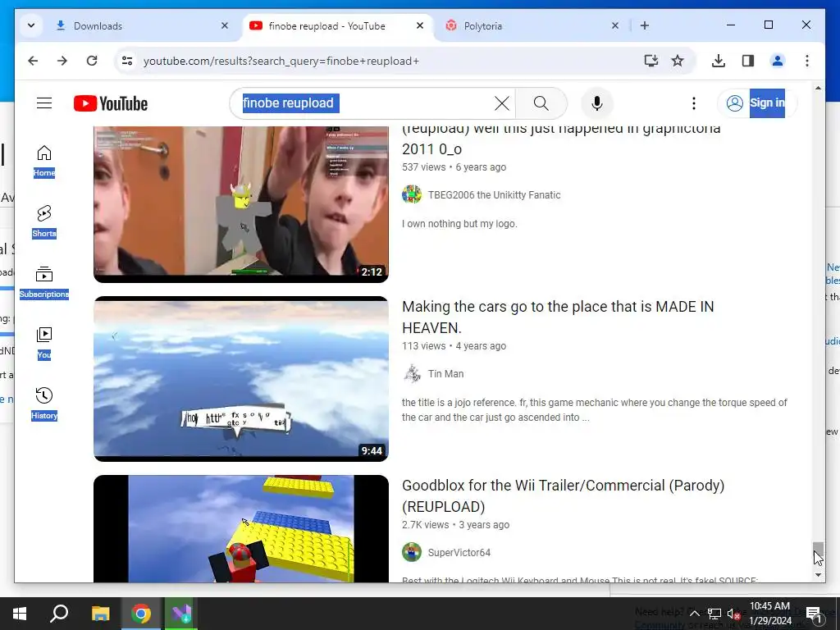Sign in to YouTube

click(x=757, y=103)
